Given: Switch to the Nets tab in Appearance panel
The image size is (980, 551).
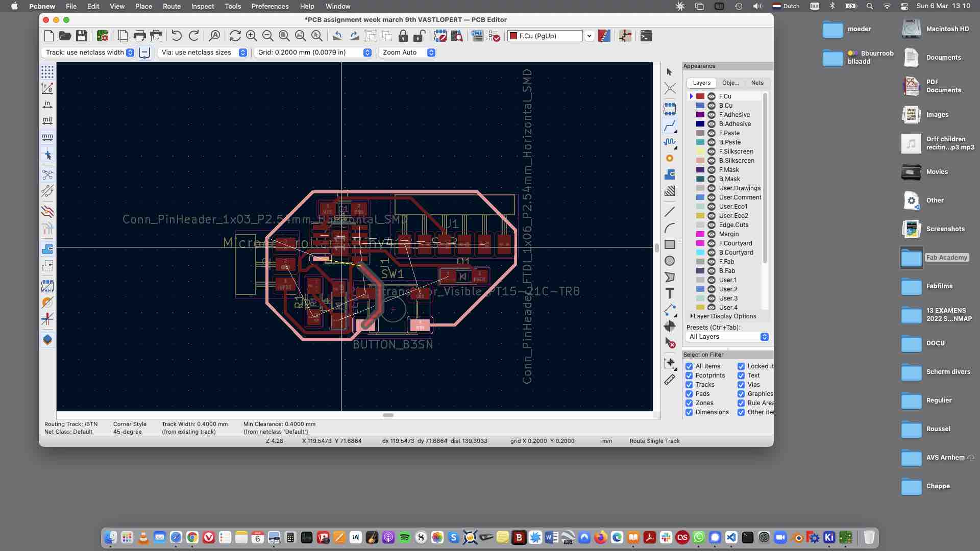Looking at the screenshot, I should 757,83.
